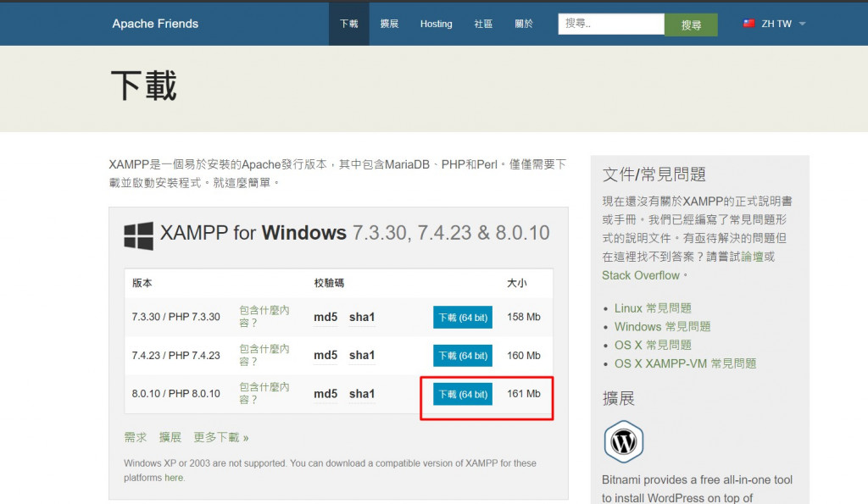This screenshot has height=504, width=868.
Task: Click the 160 Mb size value
Action: coord(524,355)
